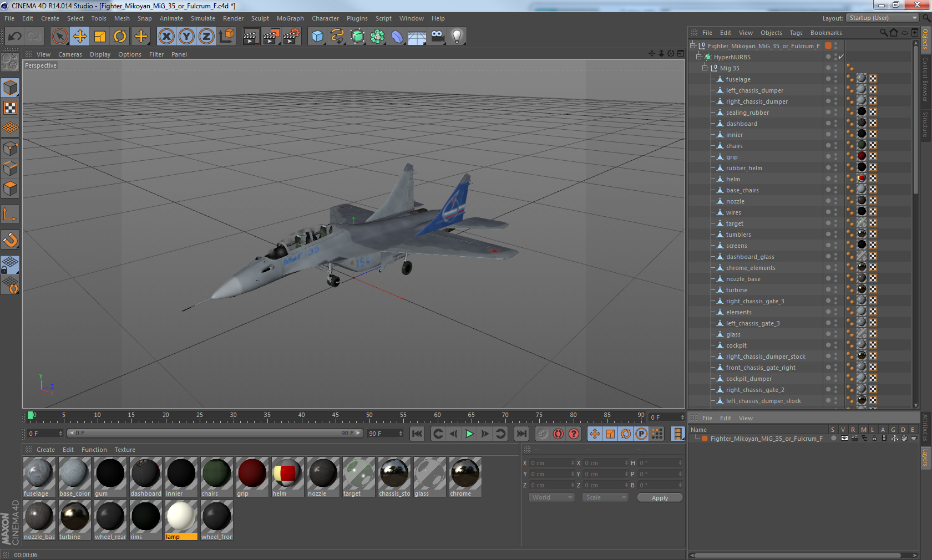Activate the Rotate tool
The height and width of the screenshot is (560, 932).
(x=120, y=37)
